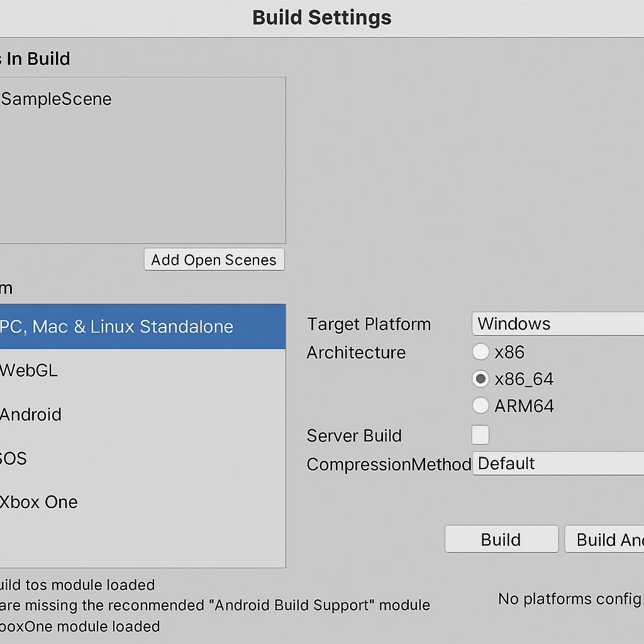Select the ARM64 architecture
Image resolution: width=644 pixels, height=644 pixels.
pos(480,405)
